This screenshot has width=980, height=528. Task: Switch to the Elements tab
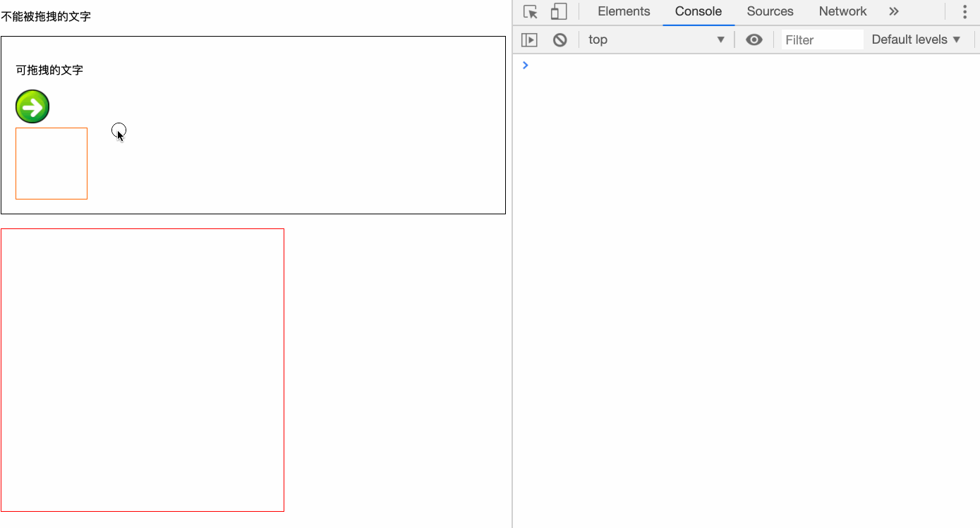(x=624, y=11)
